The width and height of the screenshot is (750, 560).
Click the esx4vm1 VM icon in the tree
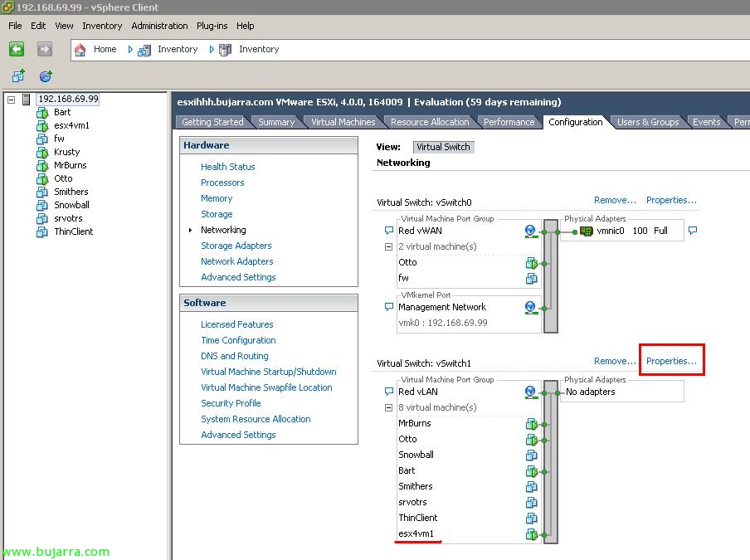tap(42, 126)
